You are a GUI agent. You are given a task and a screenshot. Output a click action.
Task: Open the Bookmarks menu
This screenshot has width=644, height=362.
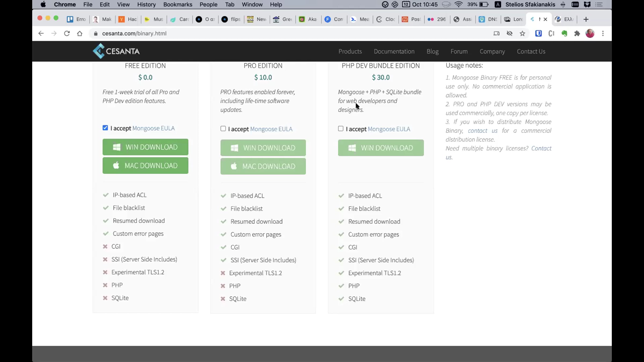click(178, 4)
